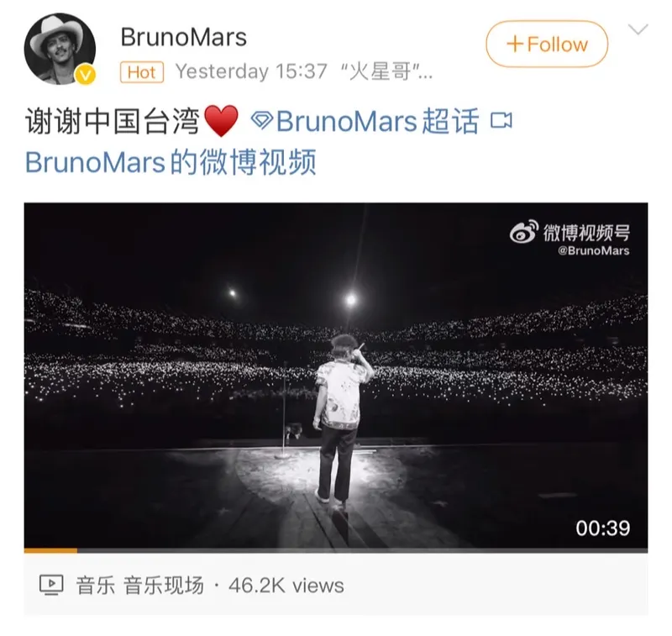Click the Weibo video logo watermark

pos(523,231)
